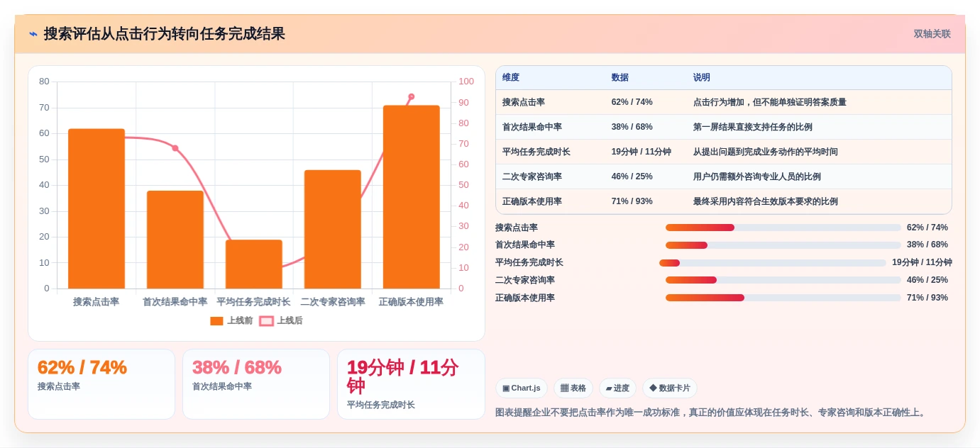Click description 第一屏结果直接支持任务的比例
Image resolution: width=980 pixels, height=448 pixels.
tap(753, 128)
